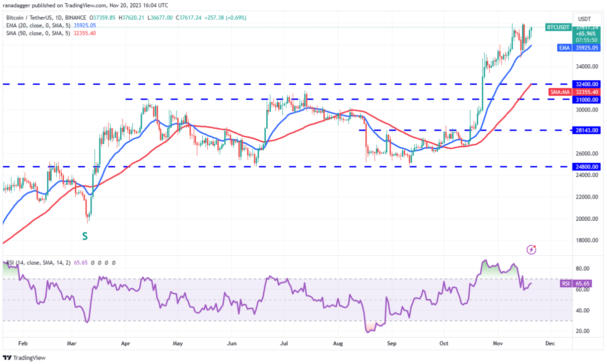Image resolution: width=607 pixels, height=364 pixels.
Task: Click the Nov label on time axis
Action: (497, 344)
